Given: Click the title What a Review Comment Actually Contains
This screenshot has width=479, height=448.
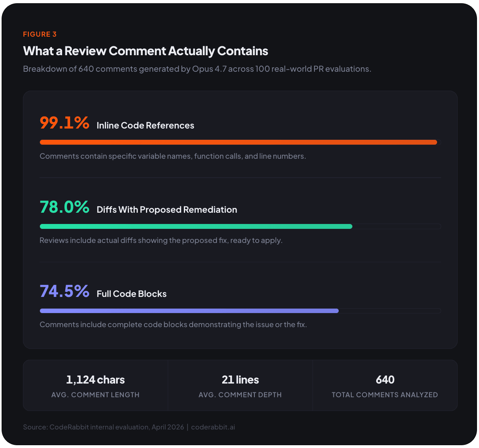Looking at the screenshot, I should pyautogui.click(x=146, y=51).
